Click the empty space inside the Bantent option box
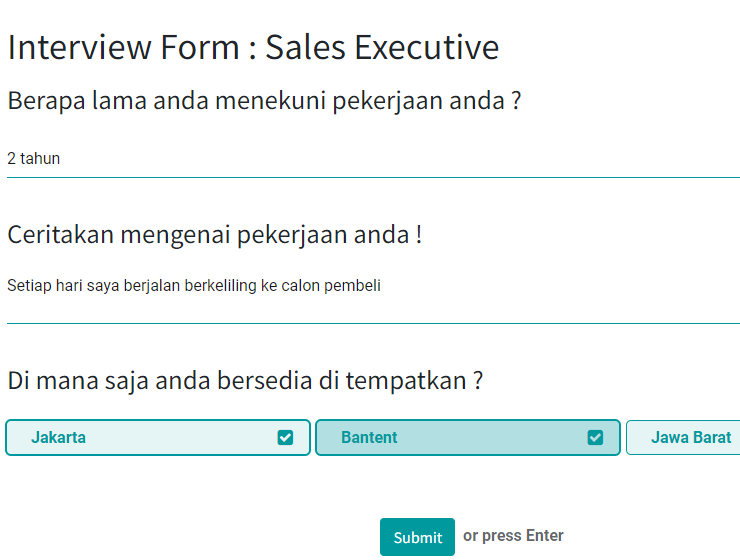Screen dimensions: 740x560 (491, 437)
